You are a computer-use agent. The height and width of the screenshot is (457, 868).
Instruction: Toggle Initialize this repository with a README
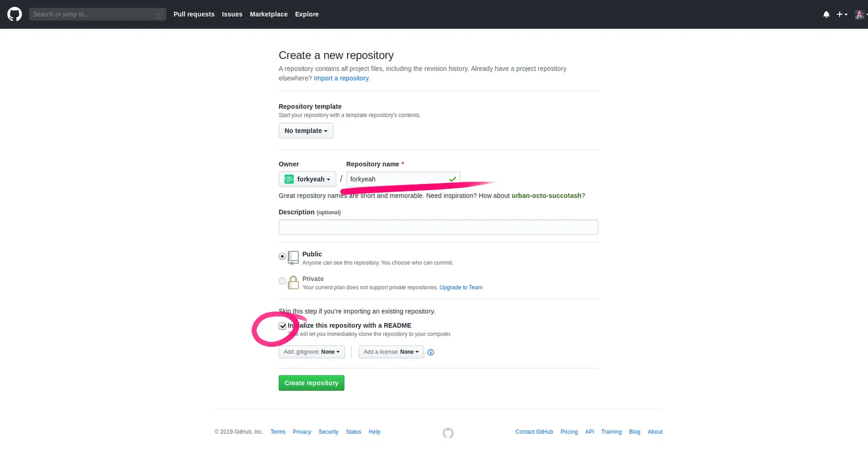(x=283, y=326)
